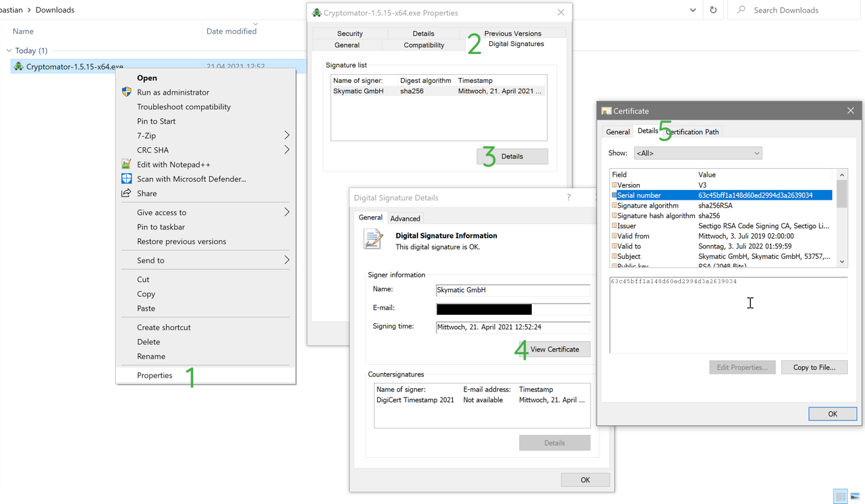This screenshot has width=865, height=504.
Task: Click the Subject field icon in certificate list
Action: coord(615,256)
